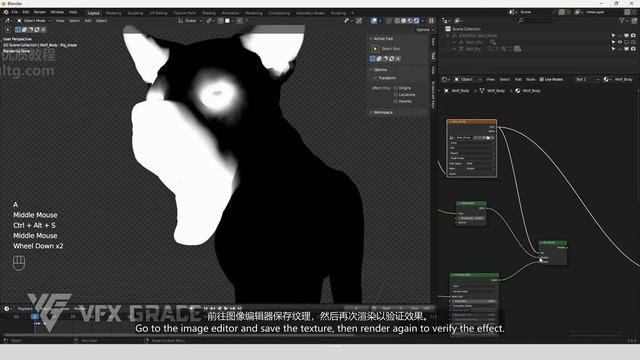Collapse the Active Tool panel
Image resolution: width=640 pixels, height=360 pixels.
click(371, 39)
